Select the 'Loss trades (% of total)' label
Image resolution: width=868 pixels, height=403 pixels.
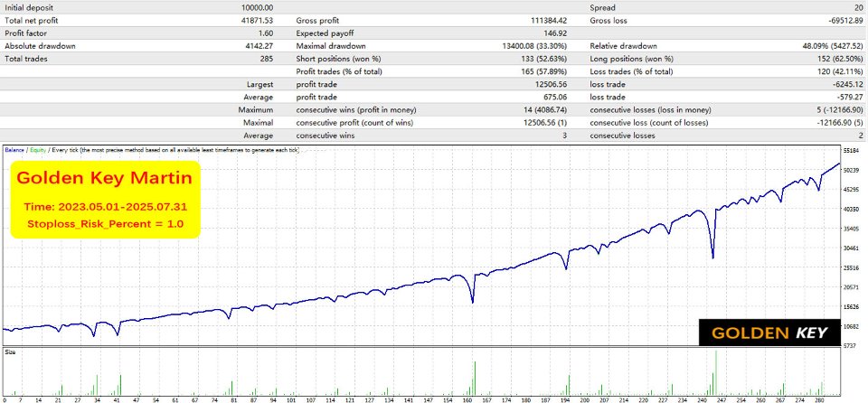[631, 71]
